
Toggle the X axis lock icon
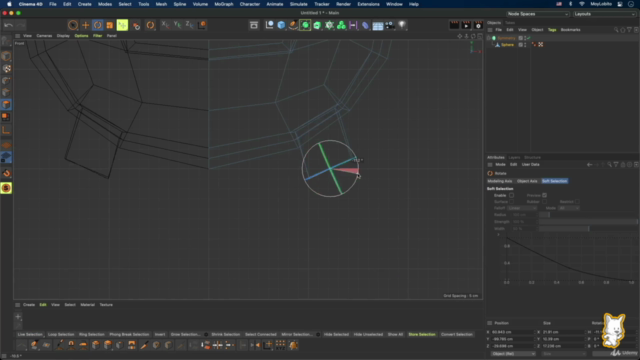[165, 25]
